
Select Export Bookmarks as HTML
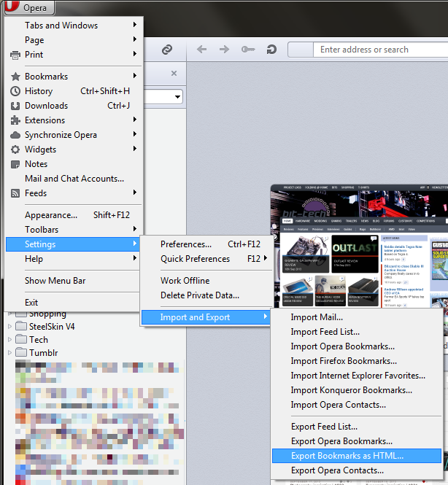347,456
